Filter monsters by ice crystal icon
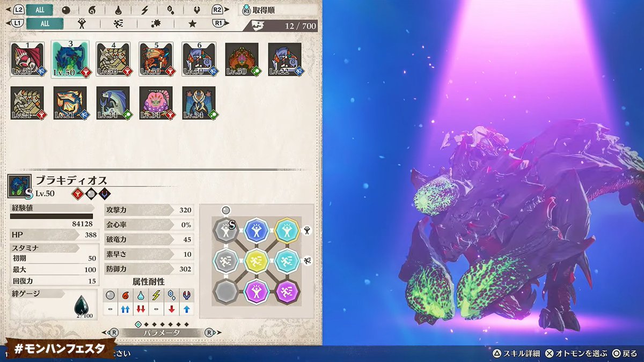644x362 pixels. (170, 10)
